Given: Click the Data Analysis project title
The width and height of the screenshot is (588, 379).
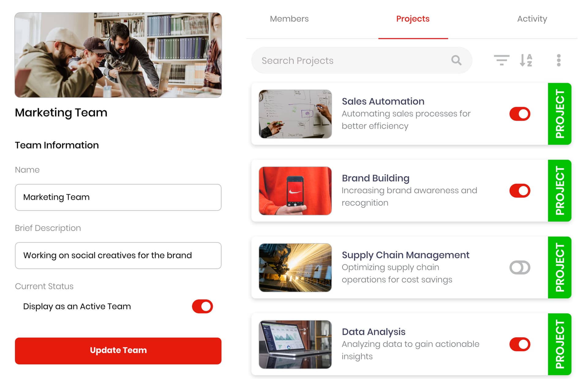Looking at the screenshot, I should click(373, 332).
